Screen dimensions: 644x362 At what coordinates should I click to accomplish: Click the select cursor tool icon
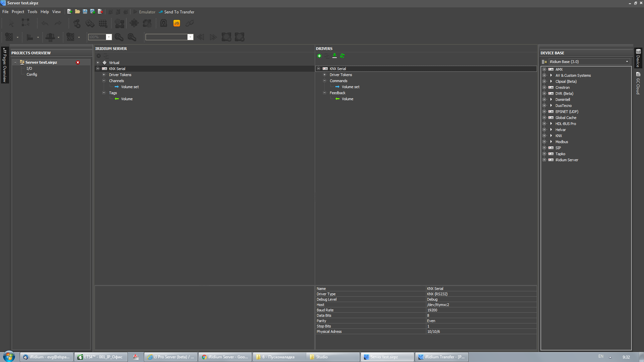coord(11,23)
